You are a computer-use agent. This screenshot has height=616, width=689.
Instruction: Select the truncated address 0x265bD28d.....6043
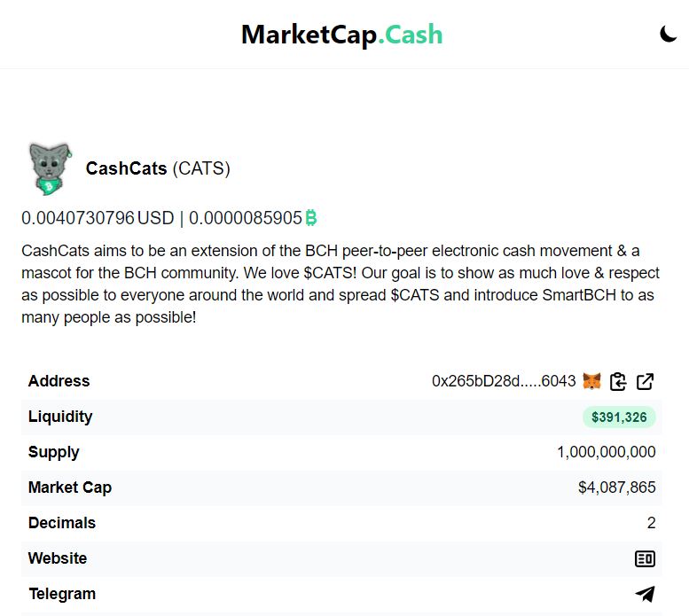click(504, 381)
